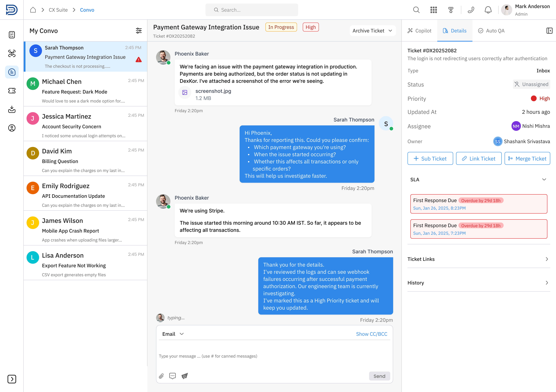The height and width of the screenshot is (392, 556).
Task: Click the "Inbox" type value
Action: click(x=543, y=71)
